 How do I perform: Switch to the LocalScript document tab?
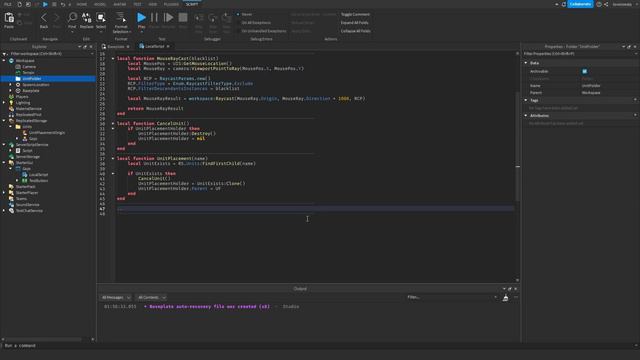(154, 47)
